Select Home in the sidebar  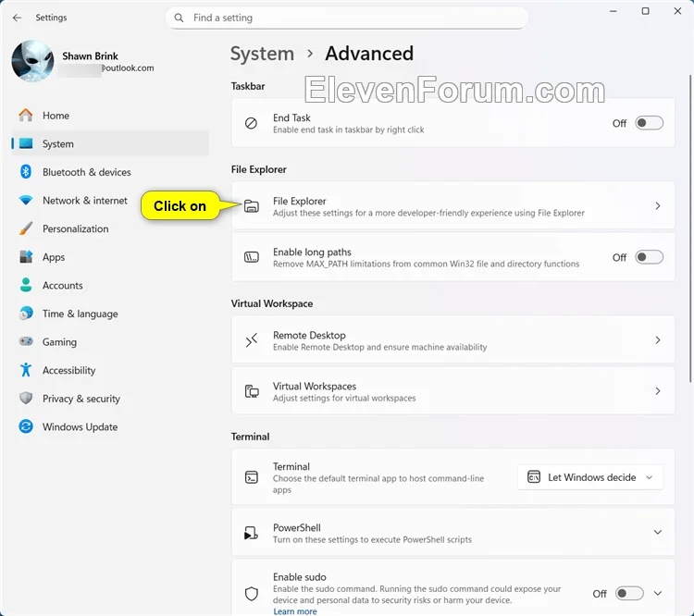110,116
